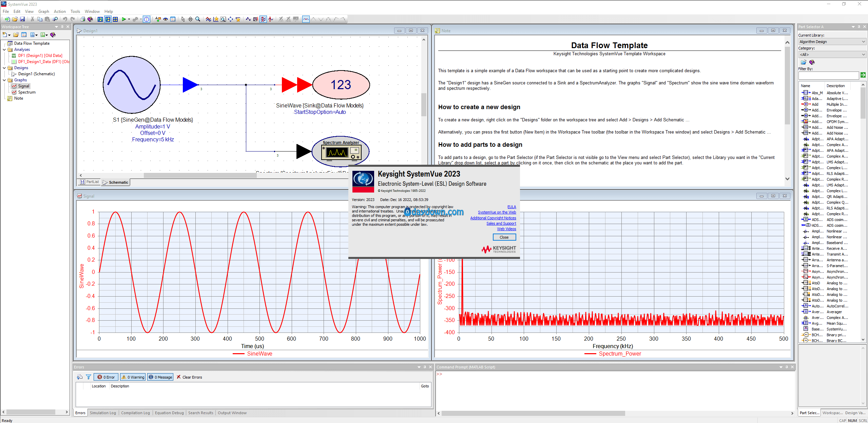Switch to the Simulation Log tab

(x=103, y=413)
